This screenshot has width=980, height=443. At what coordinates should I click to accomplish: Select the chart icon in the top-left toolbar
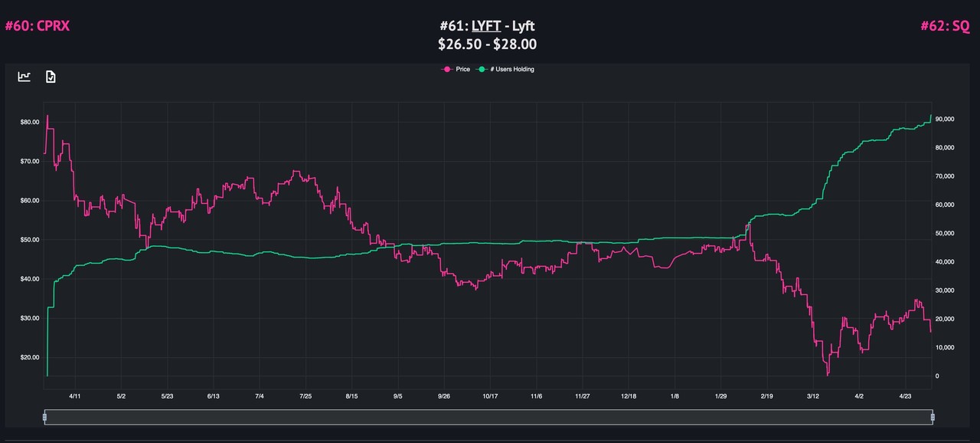24,76
